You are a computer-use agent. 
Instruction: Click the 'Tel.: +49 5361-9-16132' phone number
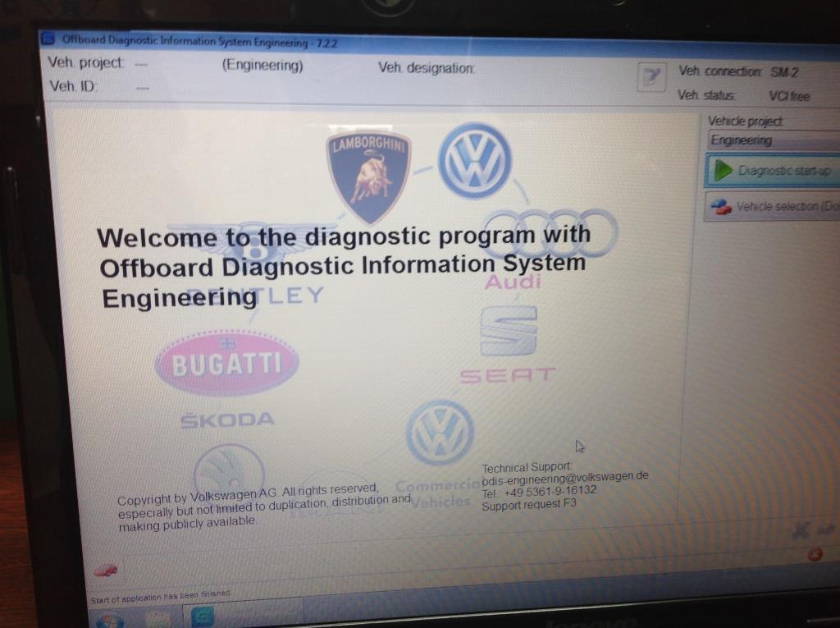(539, 492)
